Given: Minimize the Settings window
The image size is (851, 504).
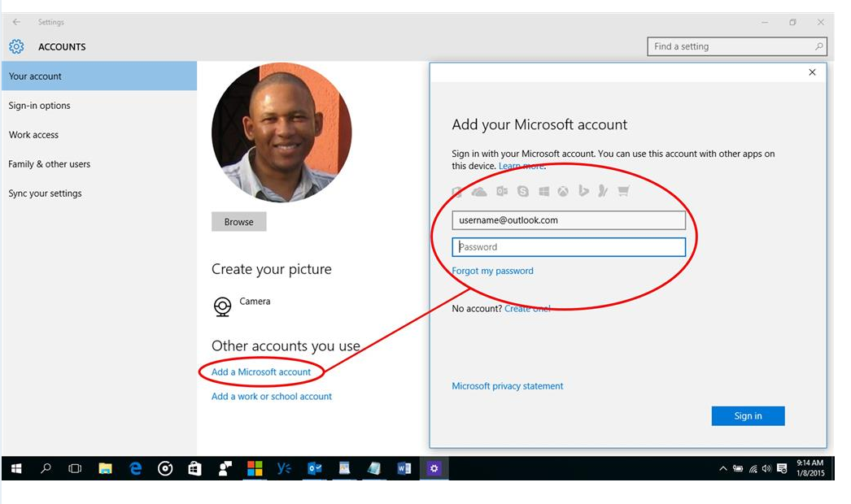Looking at the screenshot, I should [x=765, y=22].
